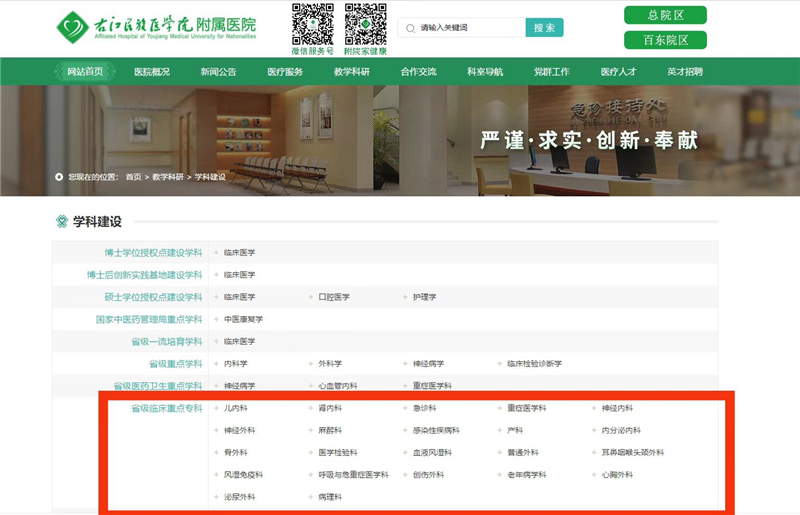Open 感染性疾病科 specialty link
This screenshot has width=800, height=515.
436,430
